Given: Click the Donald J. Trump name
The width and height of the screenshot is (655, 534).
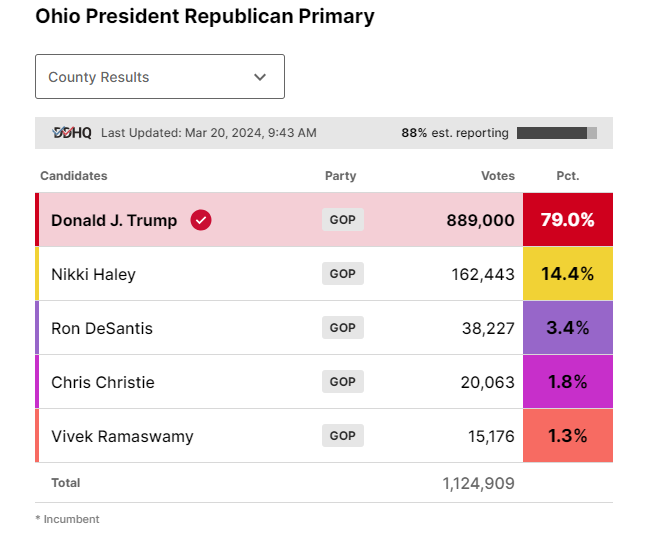Looking at the screenshot, I should pos(114,220).
